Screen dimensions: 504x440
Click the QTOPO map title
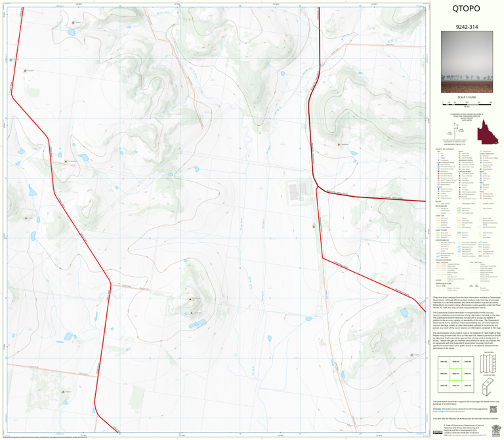click(x=466, y=9)
